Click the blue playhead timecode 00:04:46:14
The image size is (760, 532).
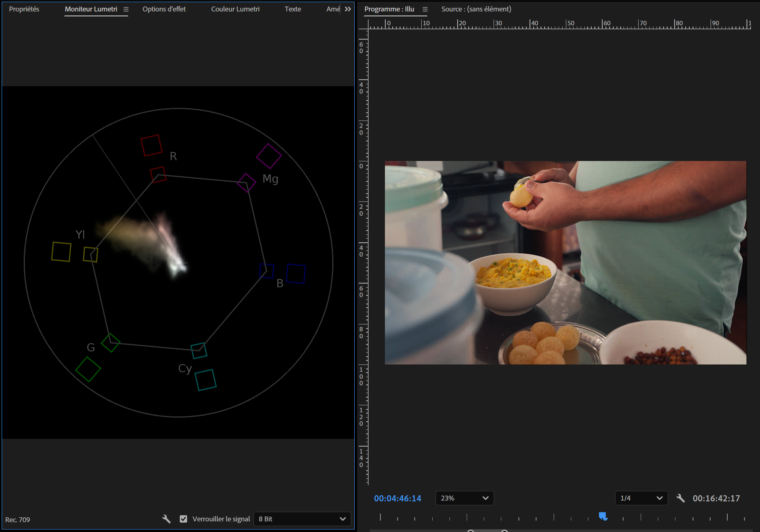tap(398, 498)
